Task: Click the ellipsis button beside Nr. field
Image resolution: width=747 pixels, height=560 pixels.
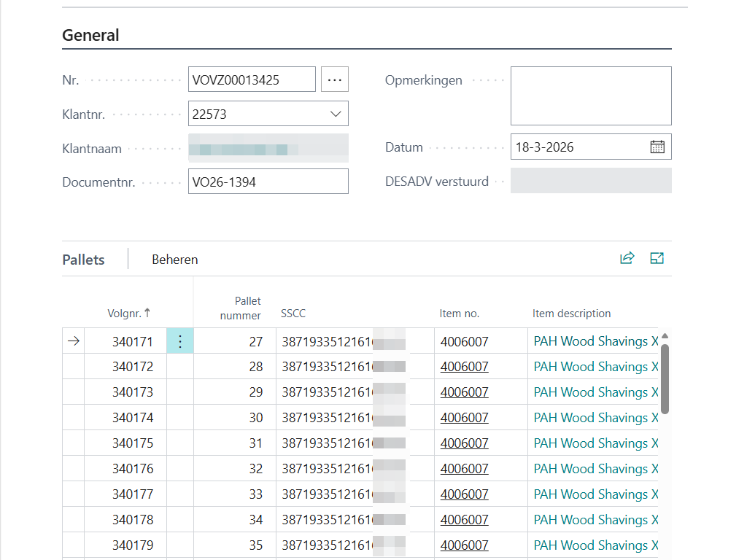Action: point(334,79)
